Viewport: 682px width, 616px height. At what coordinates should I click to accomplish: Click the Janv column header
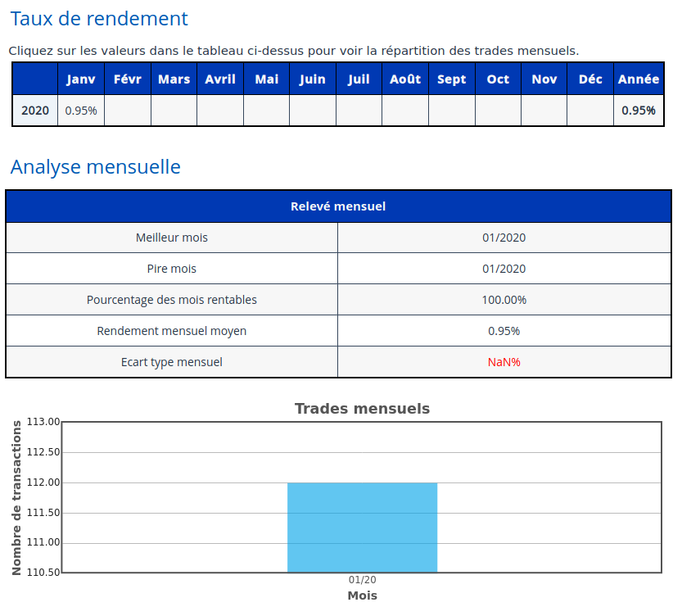tap(81, 79)
